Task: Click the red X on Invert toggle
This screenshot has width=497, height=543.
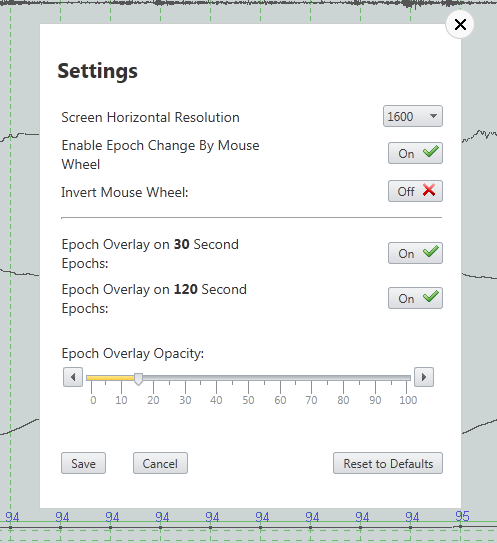Action: (x=429, y=190)
